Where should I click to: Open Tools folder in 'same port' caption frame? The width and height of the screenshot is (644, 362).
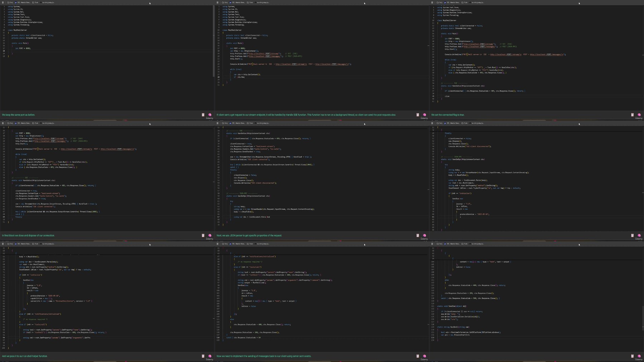[x=35, y=3]
